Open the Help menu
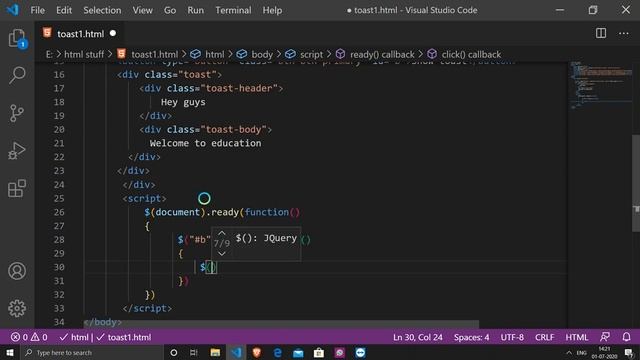 pos(272,10)
